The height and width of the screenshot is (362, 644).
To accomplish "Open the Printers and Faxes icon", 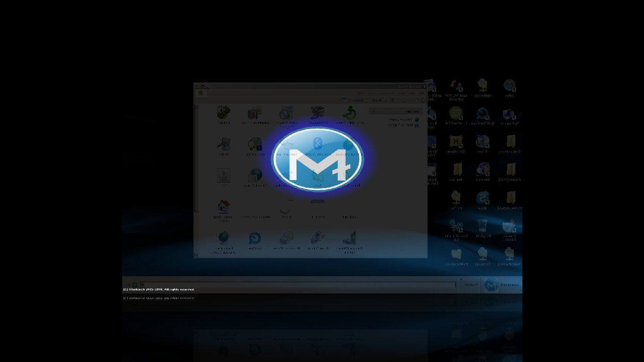I will (286, 238).
